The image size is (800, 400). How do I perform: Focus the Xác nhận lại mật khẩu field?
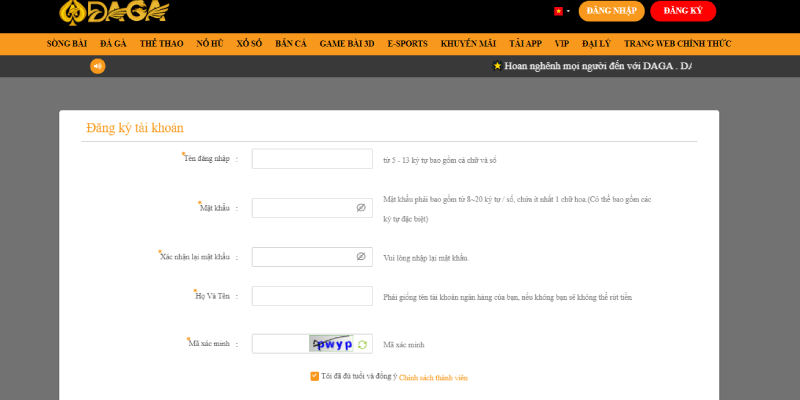point(312,257)
